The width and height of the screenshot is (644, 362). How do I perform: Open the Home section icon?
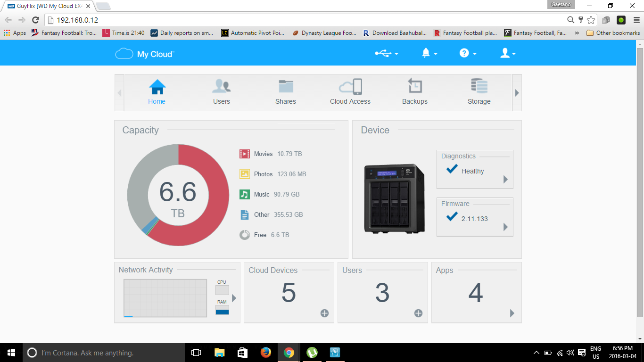coord(157,87)
